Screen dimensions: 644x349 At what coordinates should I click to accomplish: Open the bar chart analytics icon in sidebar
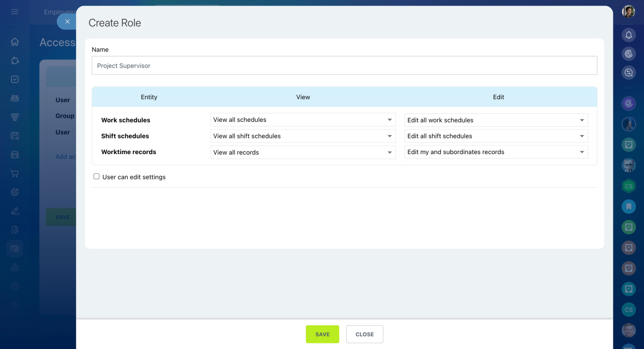(15, 267)
